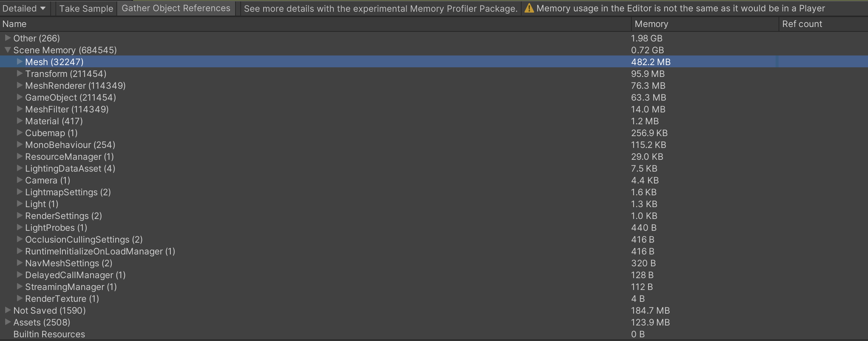Expand the GameObject (211454) entry

click(19, 97)
